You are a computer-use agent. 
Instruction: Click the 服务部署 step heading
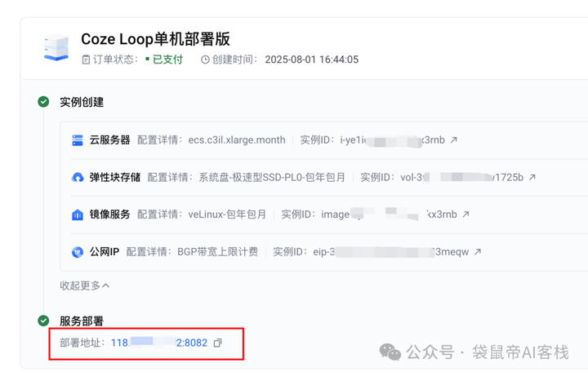82,321
